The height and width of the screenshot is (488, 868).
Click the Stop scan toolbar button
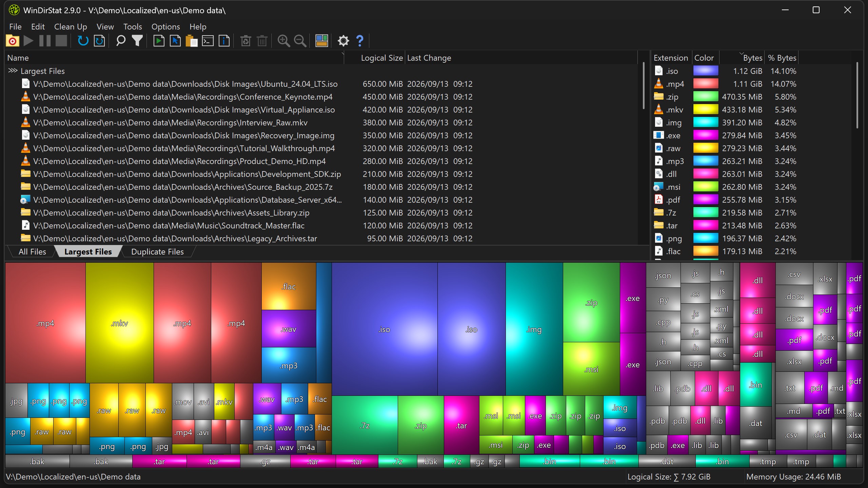coord(61,41)
